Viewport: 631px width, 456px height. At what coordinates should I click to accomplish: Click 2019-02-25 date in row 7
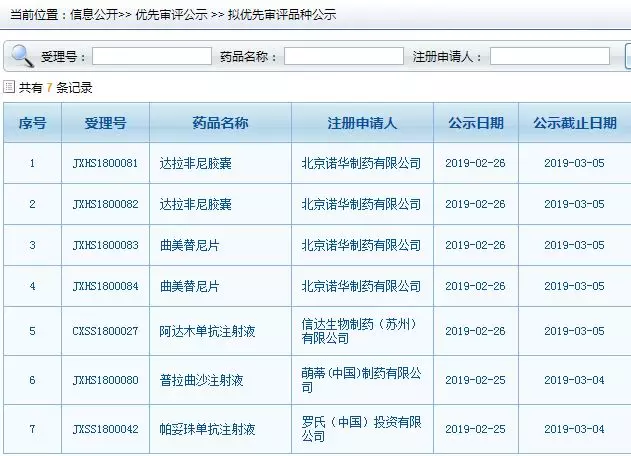coord(475,429)
